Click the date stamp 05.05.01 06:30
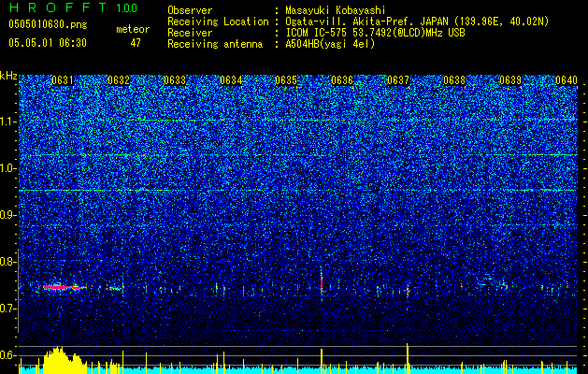The height and width of the screenshot is (374, 588). point(48,43)
